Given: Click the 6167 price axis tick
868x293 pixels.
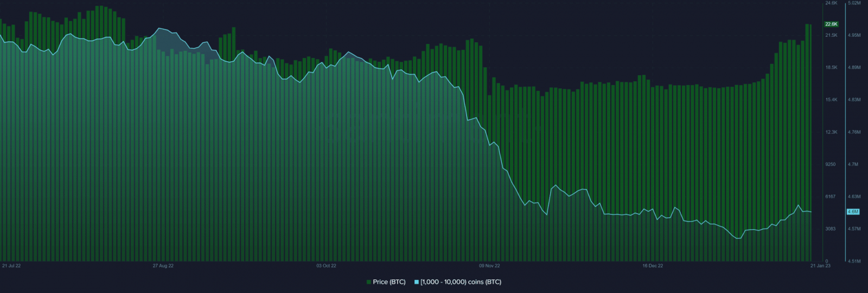Looking at the screenshot, I should click(831, 197).
